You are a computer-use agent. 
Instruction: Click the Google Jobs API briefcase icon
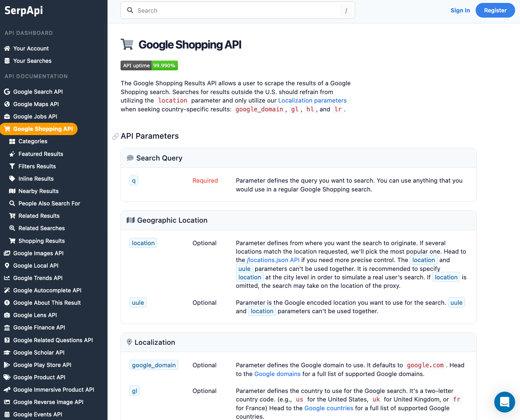7,117
